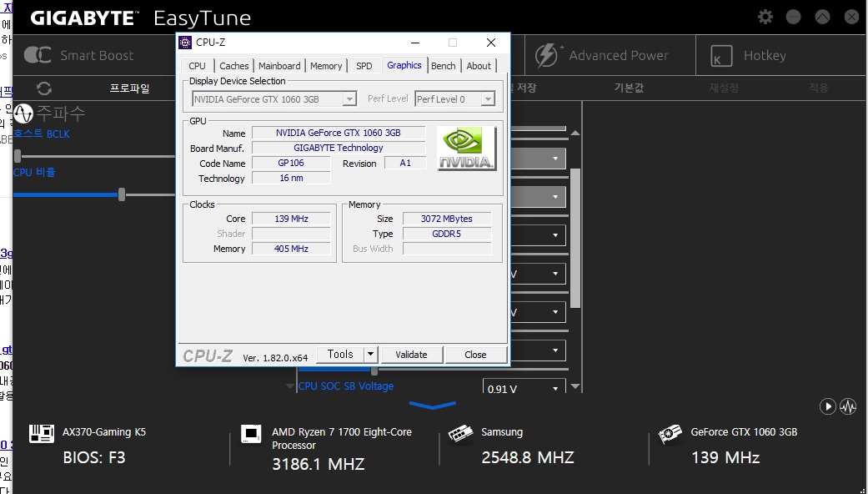
Task: Click the slider handle above CPU SOC SB Voltage
Action: [374, 370]
